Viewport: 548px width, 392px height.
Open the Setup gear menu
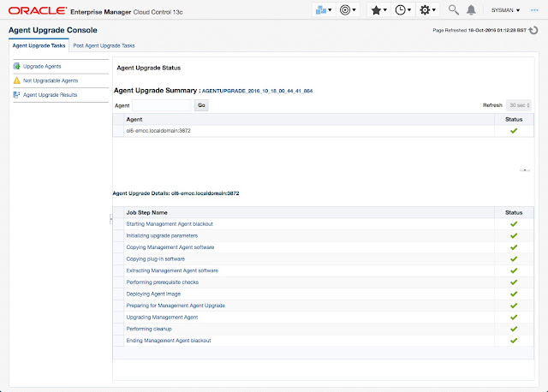(x=427, y=10)
